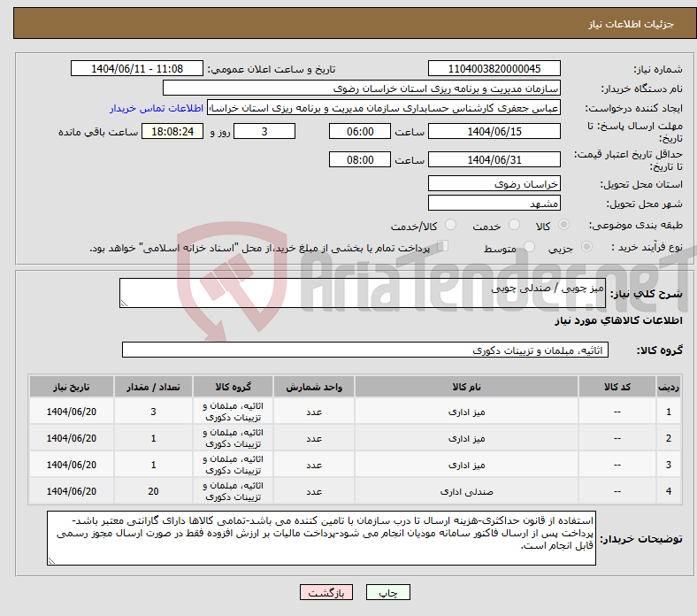Click the ردیف column header

(669, 387)
